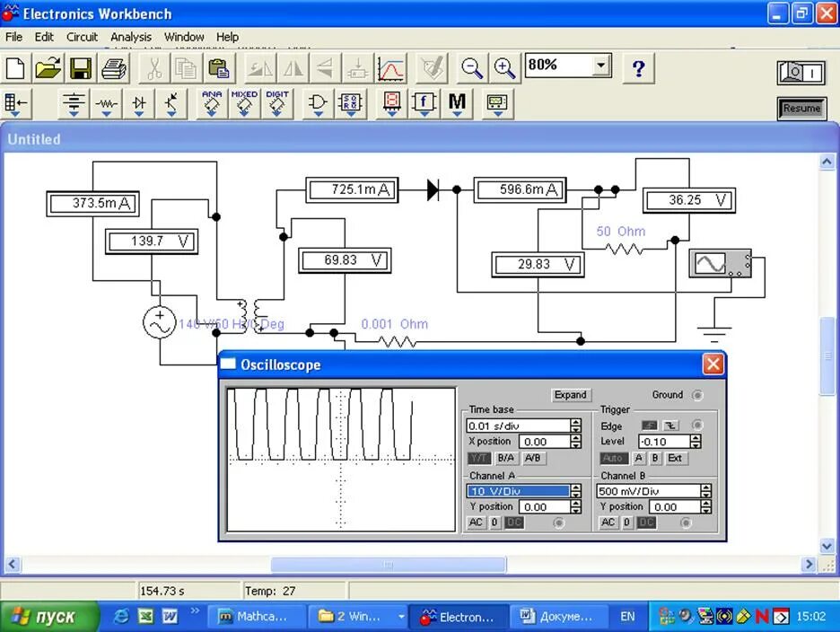
Task: Adjust Channel B Y position stepper
Action: 706,506
